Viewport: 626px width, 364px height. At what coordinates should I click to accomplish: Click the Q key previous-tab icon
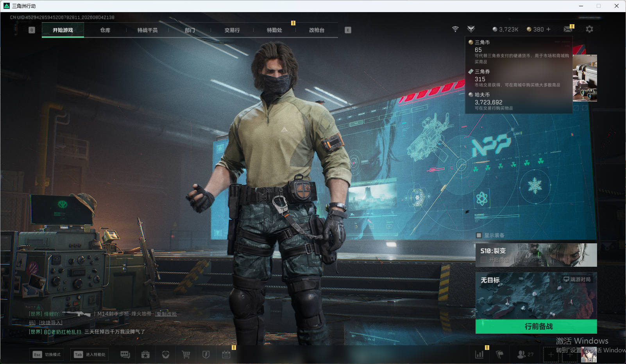[32, 30]
